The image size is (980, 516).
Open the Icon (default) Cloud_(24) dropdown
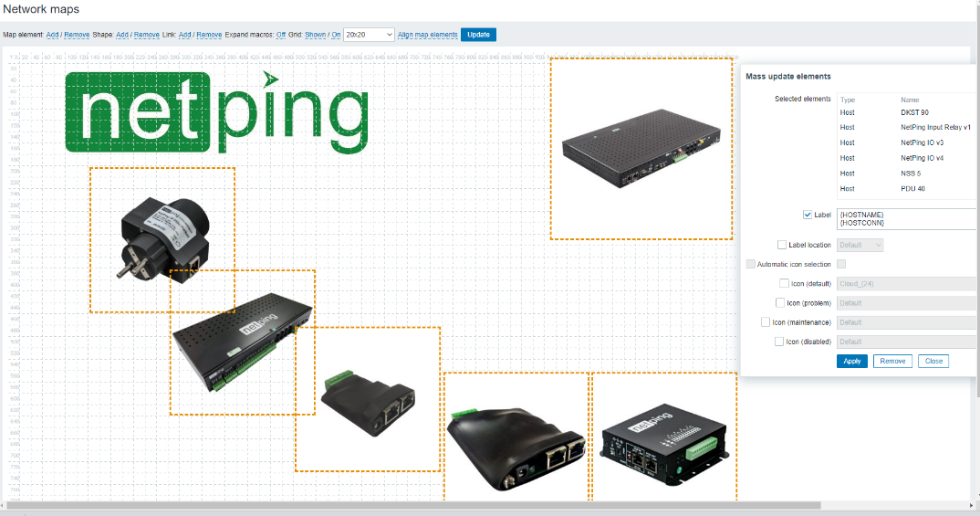coord(906,284)
